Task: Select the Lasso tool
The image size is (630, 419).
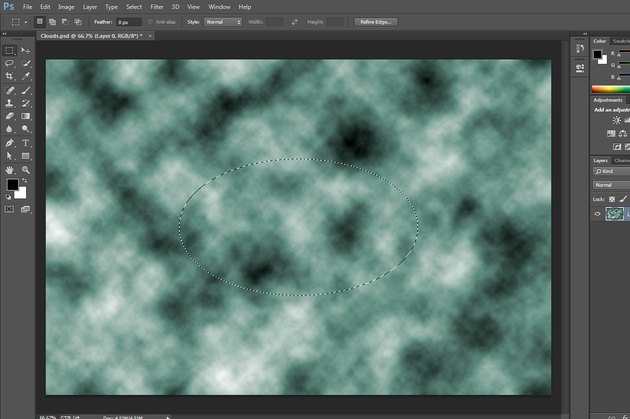Action: pyautogui.click(x=10, y=63)
